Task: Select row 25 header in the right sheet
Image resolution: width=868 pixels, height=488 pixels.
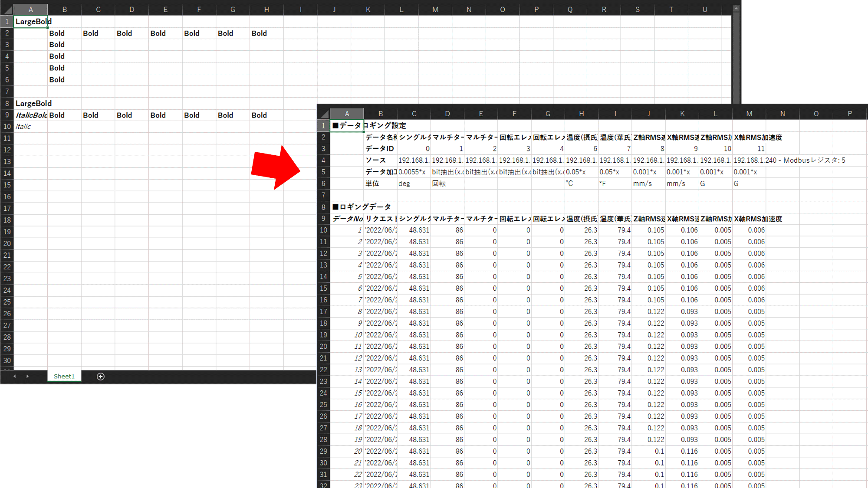Action: pyautogui.click(x=324, y=405)
